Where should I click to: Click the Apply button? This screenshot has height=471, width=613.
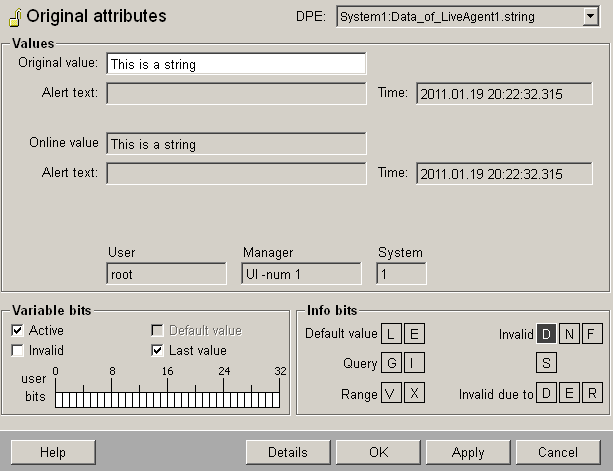pyautogui.click(x=468, y=452)
